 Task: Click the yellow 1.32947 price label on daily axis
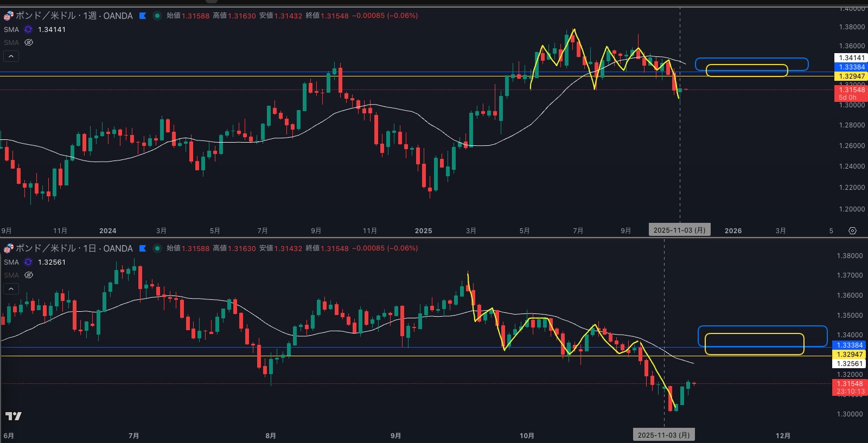click(x=849, y=354)
